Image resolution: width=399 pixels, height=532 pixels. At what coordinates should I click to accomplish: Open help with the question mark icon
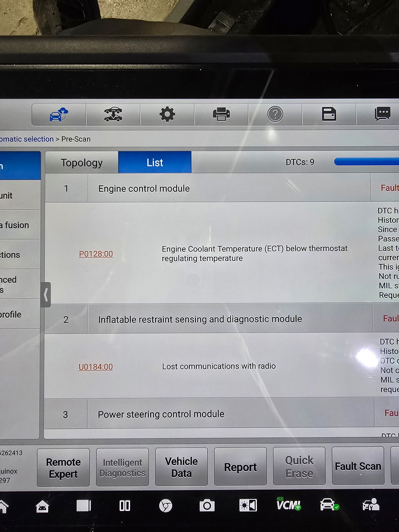[x=275, y=114]
